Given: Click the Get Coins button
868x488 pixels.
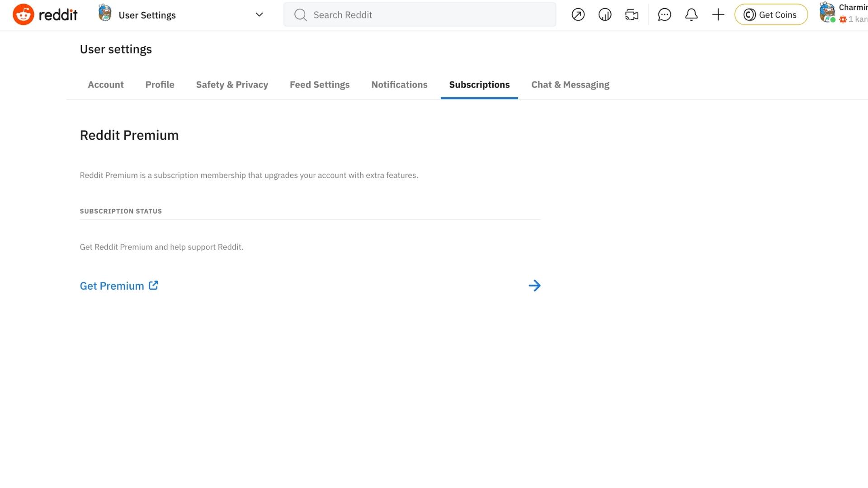Looking at the screenshot, I should coord(771,14).
